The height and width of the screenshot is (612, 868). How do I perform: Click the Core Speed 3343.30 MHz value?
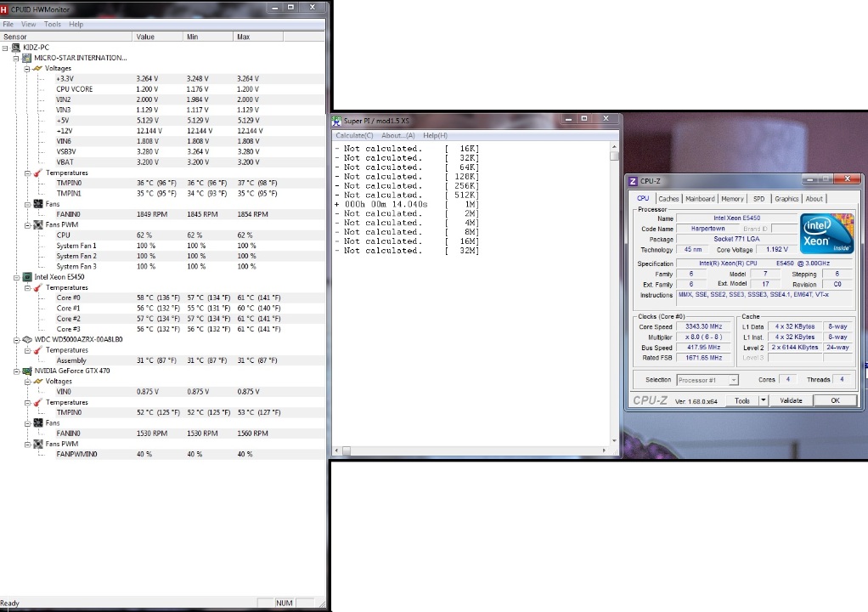coord(703,326)
